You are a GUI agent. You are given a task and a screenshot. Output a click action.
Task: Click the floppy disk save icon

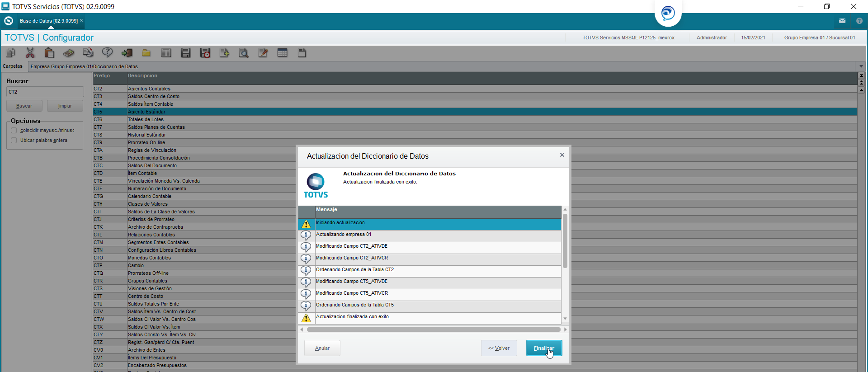(185, 53)
